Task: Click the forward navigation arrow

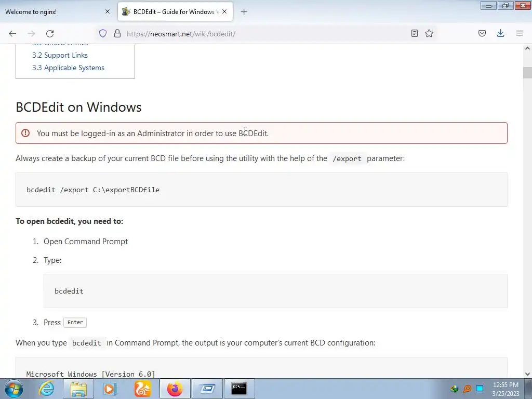Action: [31, 34]
